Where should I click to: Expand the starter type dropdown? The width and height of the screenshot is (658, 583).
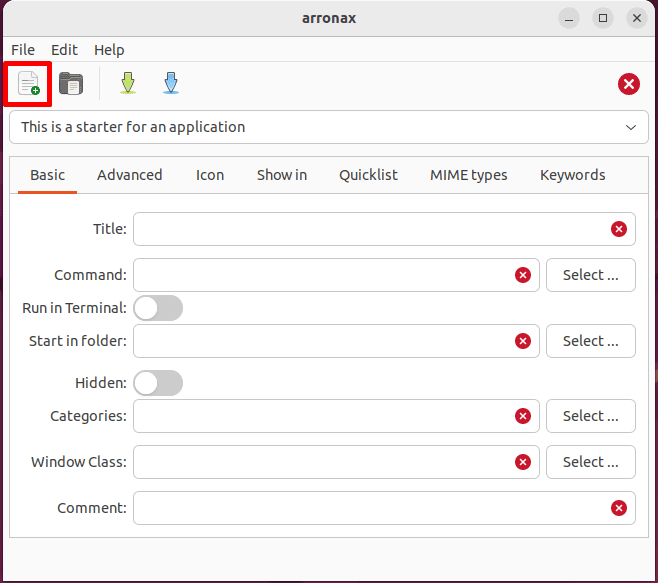coord(630,127)
